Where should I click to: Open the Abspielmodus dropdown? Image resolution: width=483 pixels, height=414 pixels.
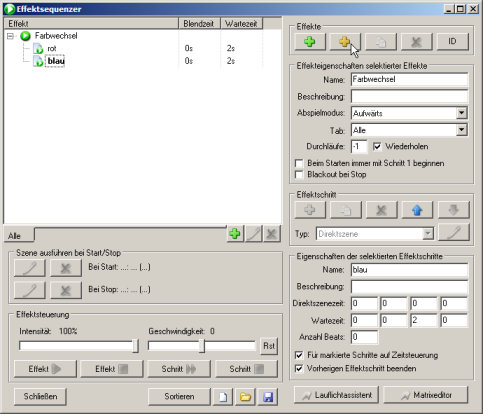pos(461,113)
